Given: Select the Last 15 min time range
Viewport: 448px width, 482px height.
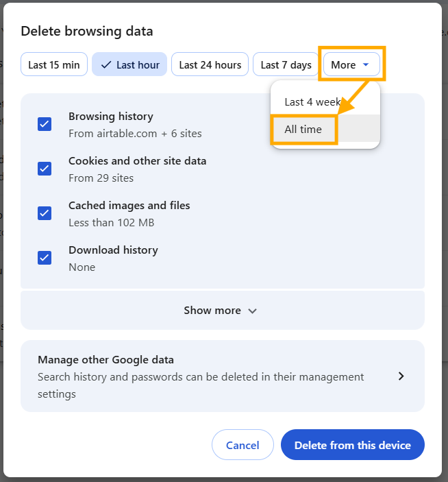Looking at the screenshot, I should [54, 65].
